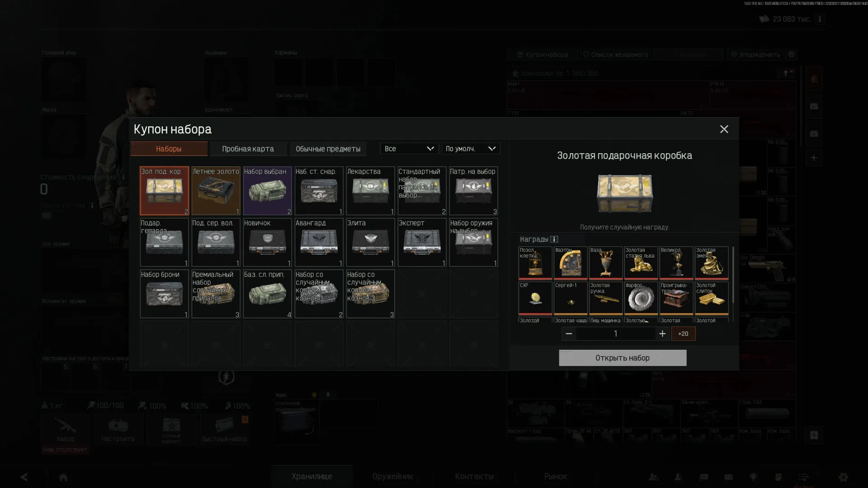Select the Элита case
This screenshot has width=868, height=488.
370,242
